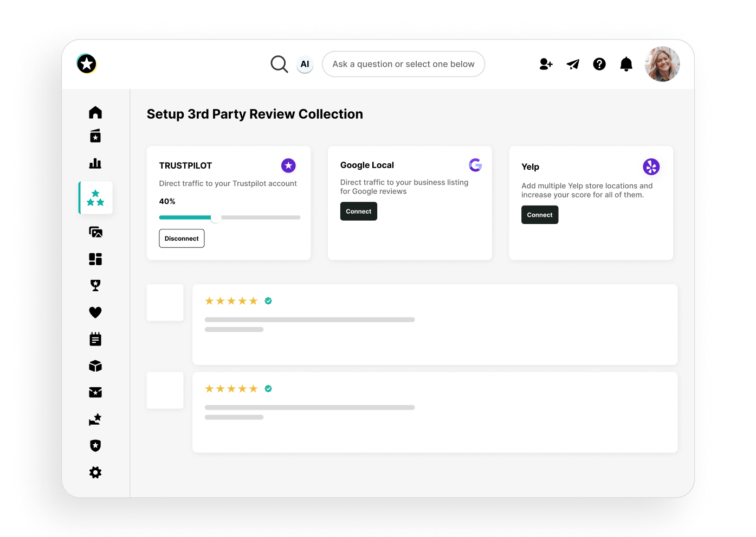Screen dimensions: 756x537
Task: Click the bar chart analytics sidebar icon
Action: click(x=95, y=163)
